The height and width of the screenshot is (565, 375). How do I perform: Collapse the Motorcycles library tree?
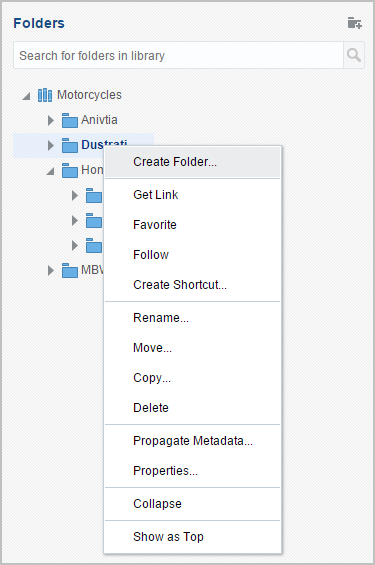pyautogui.click(x=26, y=96)
